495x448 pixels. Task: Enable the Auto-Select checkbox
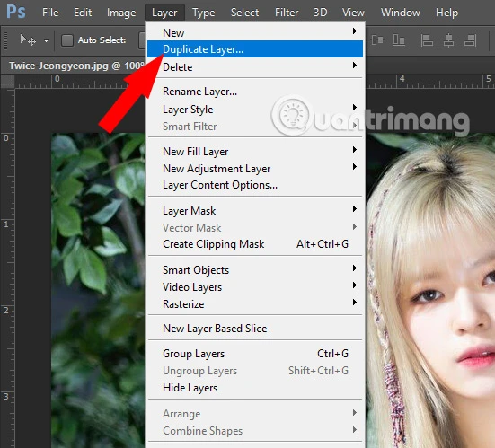pyautogui.click(x=66, y=40)
